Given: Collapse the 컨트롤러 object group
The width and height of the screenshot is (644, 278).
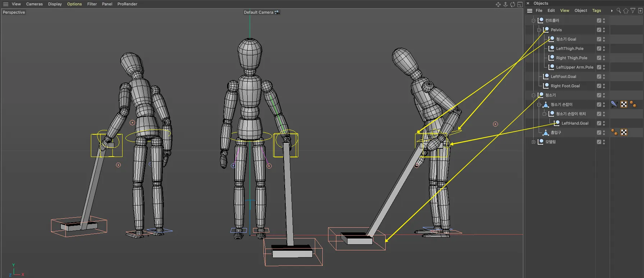Looking at the screenshot, I should [x=534, y=20].
